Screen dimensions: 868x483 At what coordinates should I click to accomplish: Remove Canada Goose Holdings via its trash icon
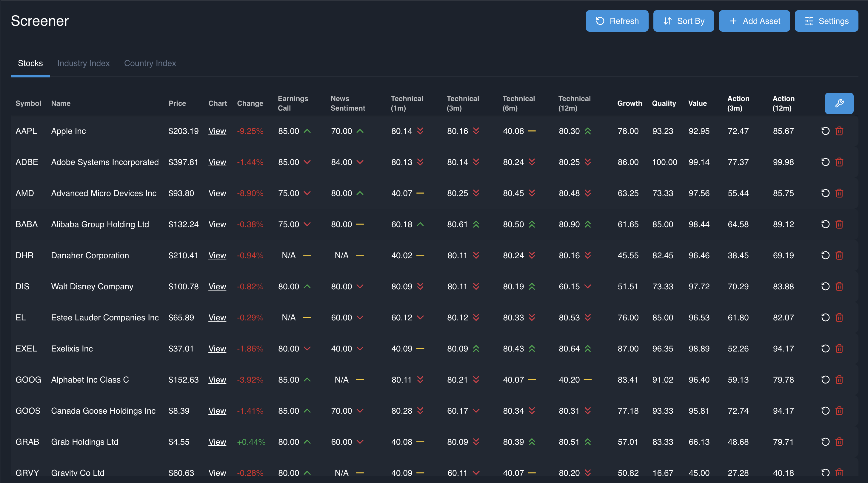[839, 411]
